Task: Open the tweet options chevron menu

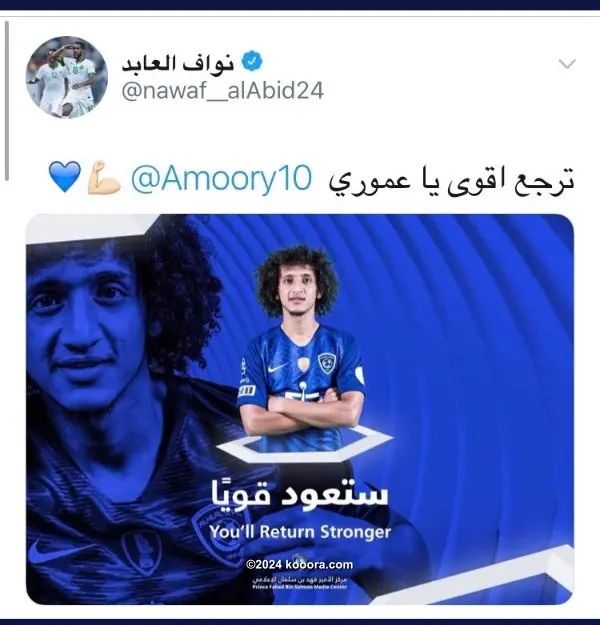Action: click(567, 64)
